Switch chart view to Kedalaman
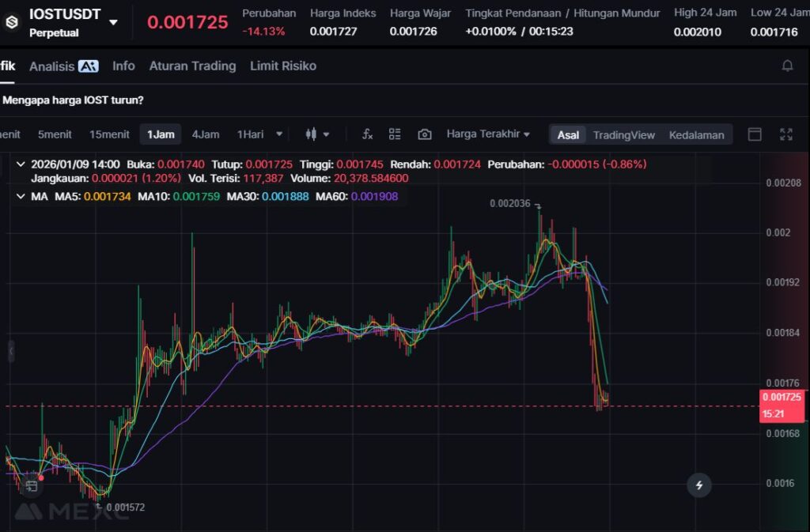This screenshot has width=810, height=532. 696,135
